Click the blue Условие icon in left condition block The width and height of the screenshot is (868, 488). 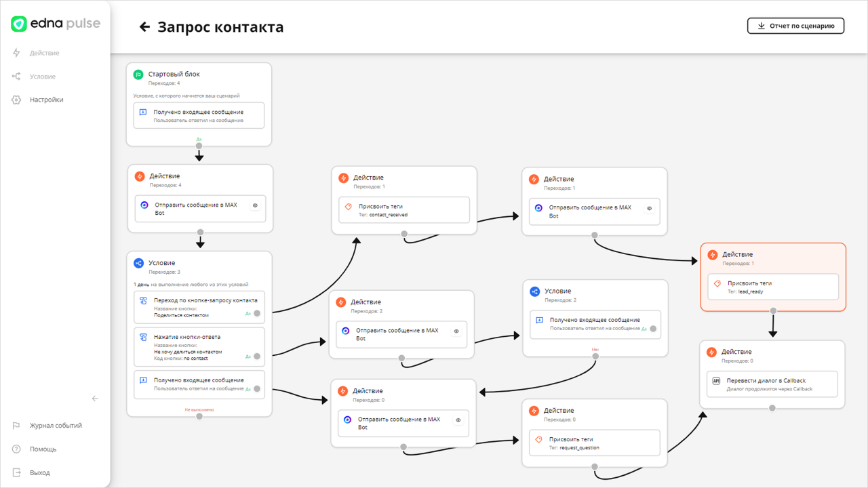[138, 263]
